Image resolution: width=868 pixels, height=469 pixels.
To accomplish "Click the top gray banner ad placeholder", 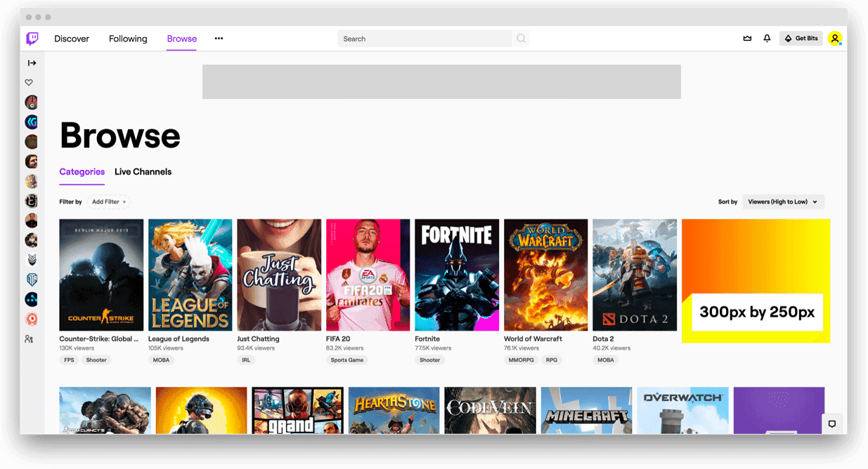I will point(441,81).
